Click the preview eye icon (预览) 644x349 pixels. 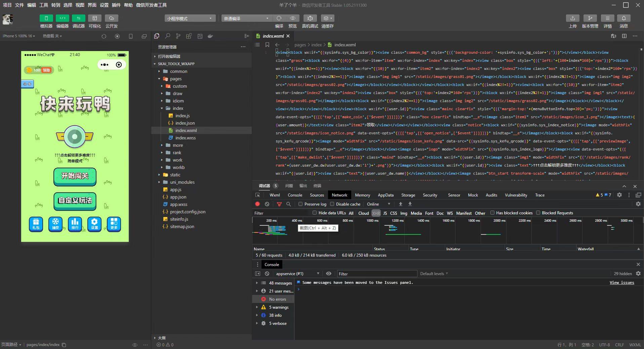(x=293, y=18)
